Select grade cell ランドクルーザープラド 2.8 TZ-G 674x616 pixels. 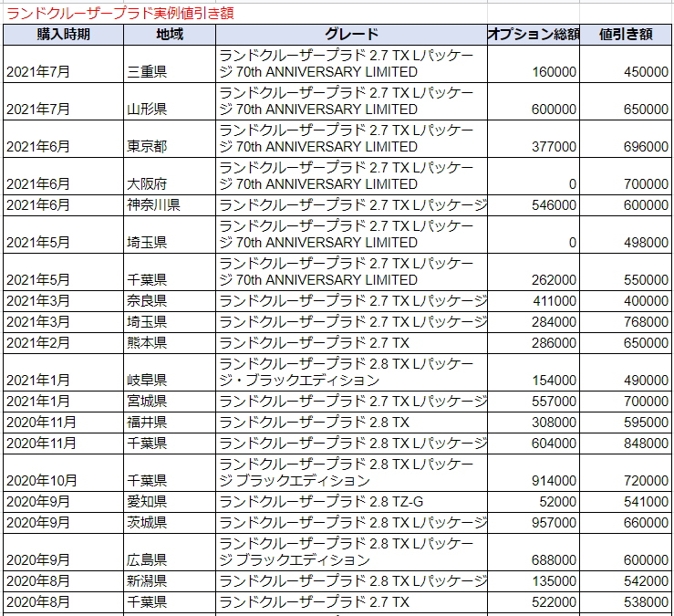click(351, 502)
